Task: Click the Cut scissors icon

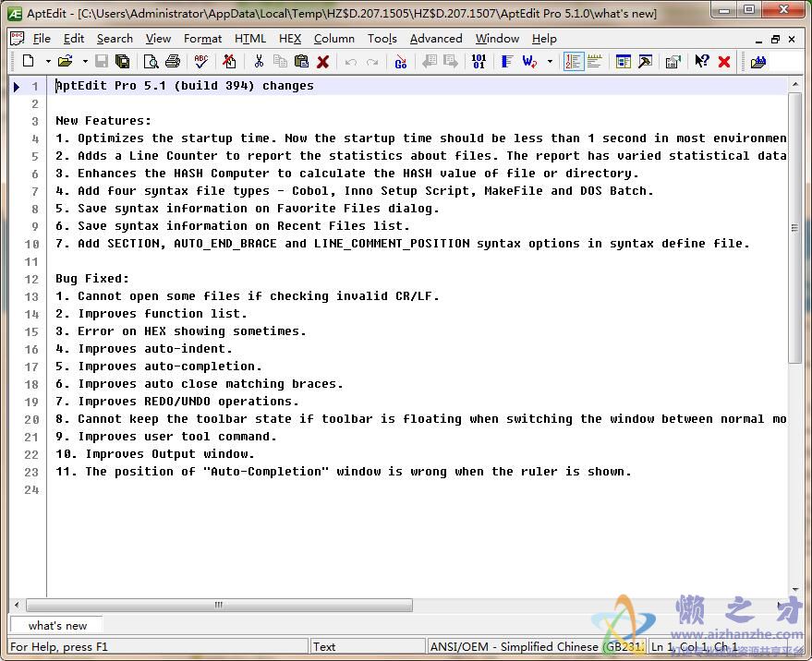Action: [259, 62]
